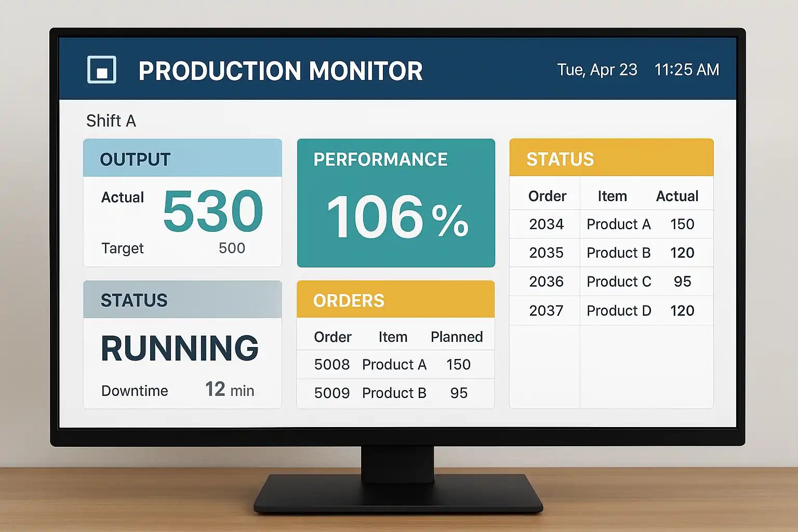Click actual value 150 for order 2034
This screenshot has height=532, width=798.
(682, 224)
